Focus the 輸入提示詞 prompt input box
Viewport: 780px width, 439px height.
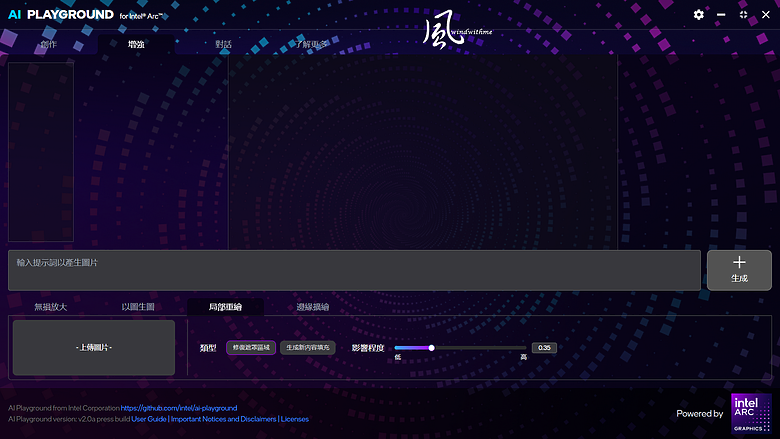[354, 270]
